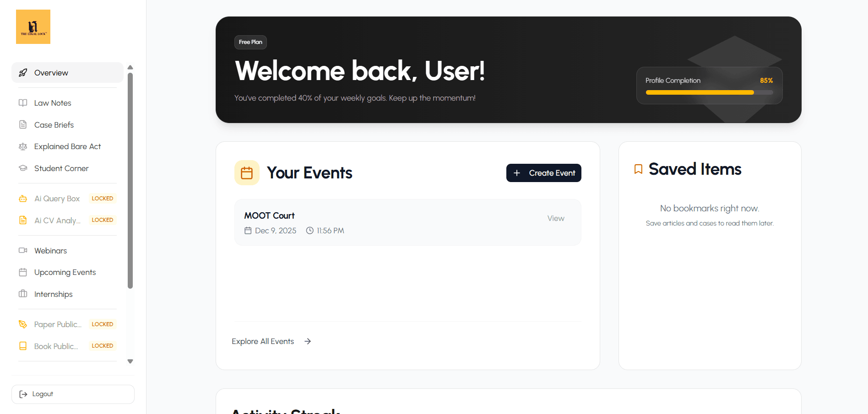Open the locked Book Publication feature
Screen dimensions: 868x414
[57, 346]
